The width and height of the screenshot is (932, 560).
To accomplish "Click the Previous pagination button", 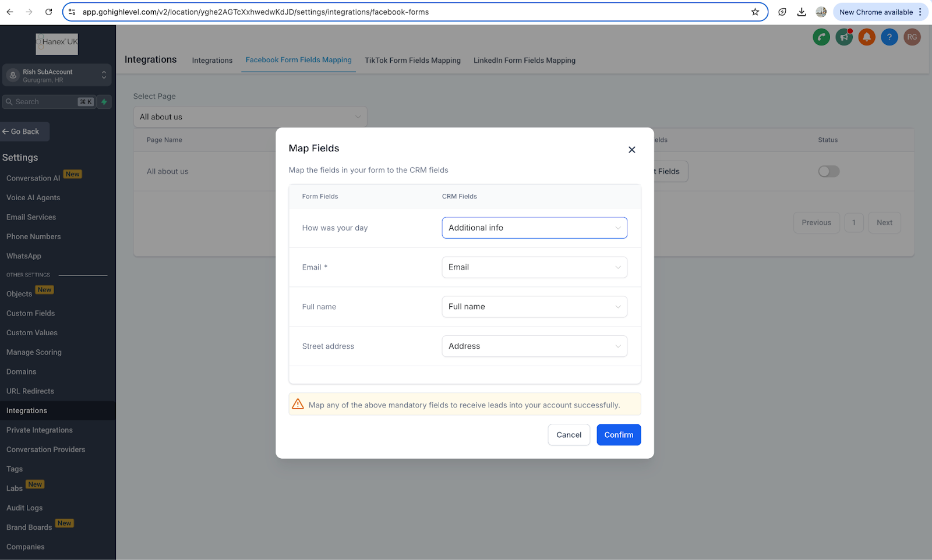I will (816, 222).
